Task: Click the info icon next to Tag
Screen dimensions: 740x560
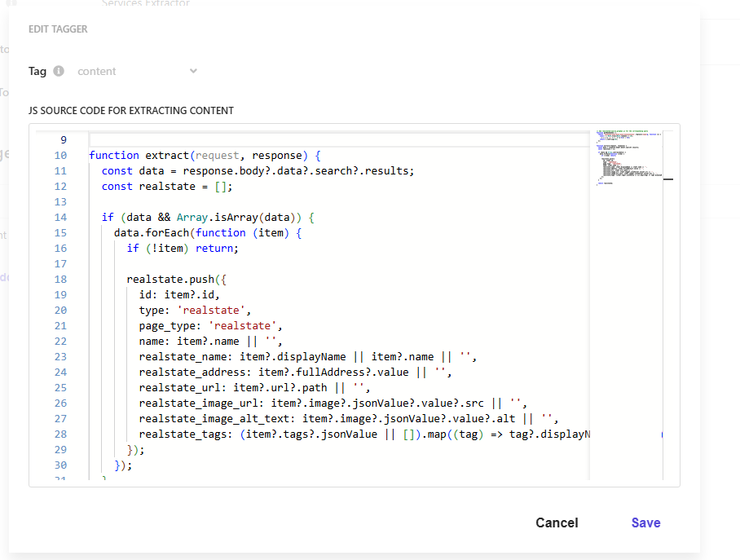Action: click(x=59, y=71)
